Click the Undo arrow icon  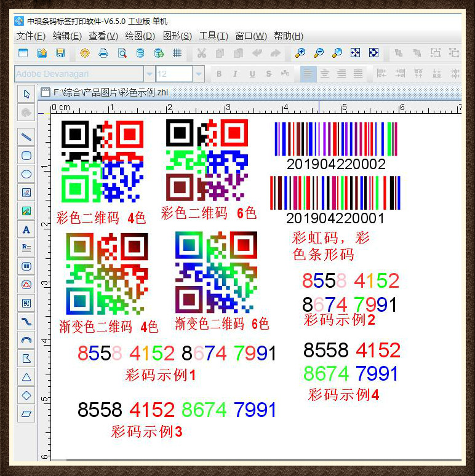257,53
